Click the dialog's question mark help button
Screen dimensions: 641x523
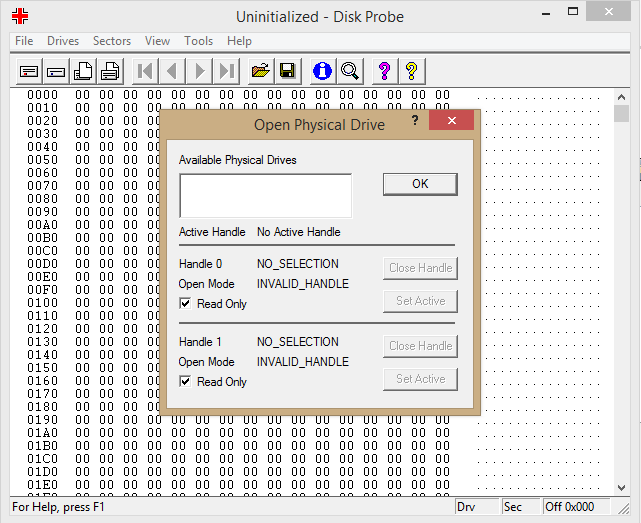tap(415, 120)
